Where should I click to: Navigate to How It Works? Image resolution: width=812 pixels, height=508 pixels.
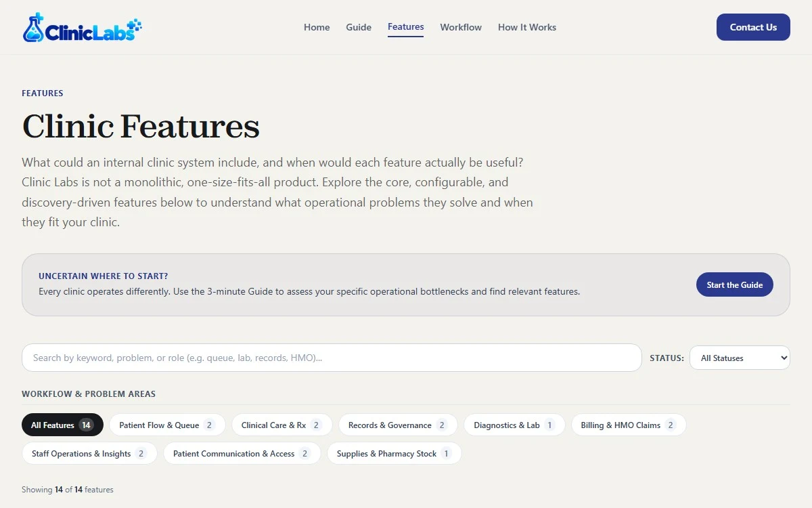click(527, 27)
